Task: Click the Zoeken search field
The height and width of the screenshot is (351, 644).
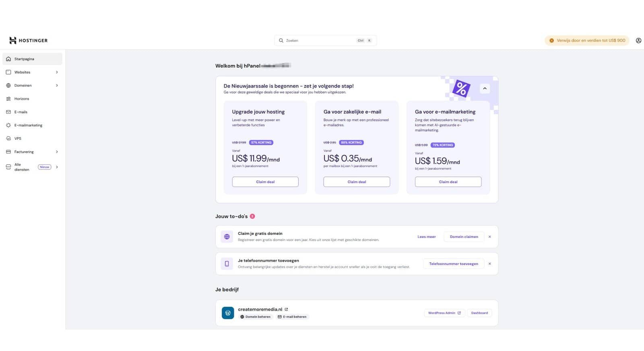Action: pyautogui.click(x=325, y=41)
